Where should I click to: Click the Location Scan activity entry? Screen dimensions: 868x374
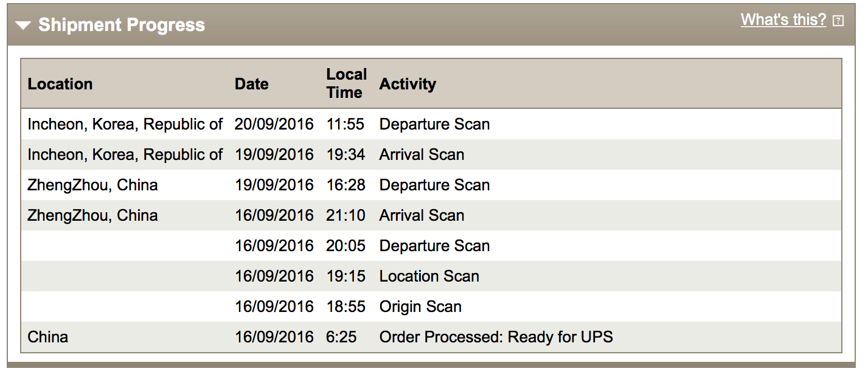(x=429, y=277)
